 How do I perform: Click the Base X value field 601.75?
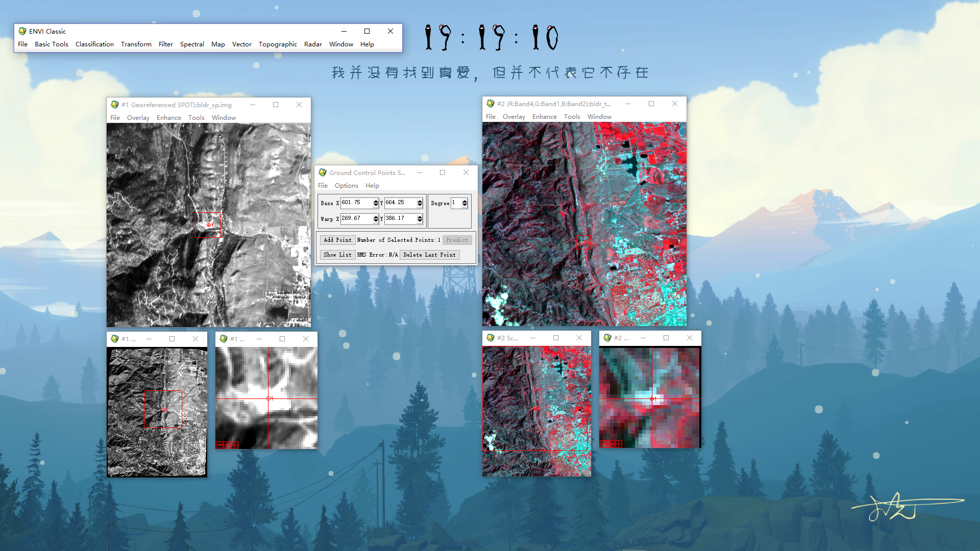coord(356,203)
